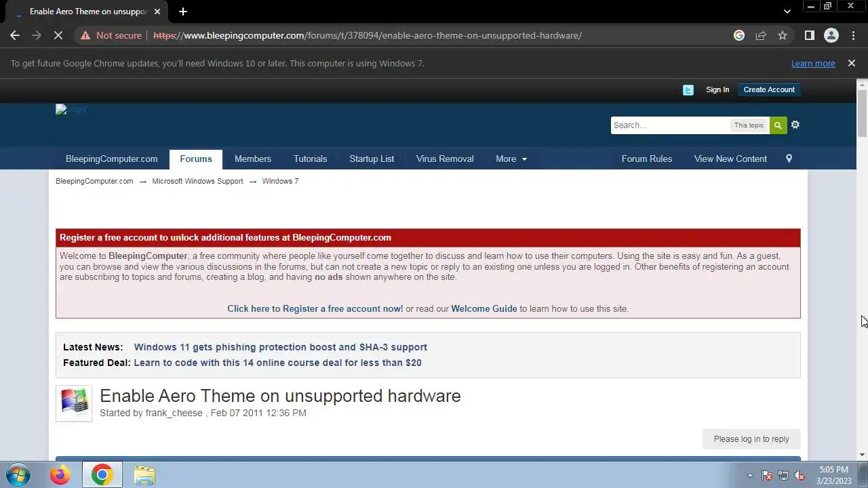
Task: Switch to Chrome in the taskbar
Action: click(x=102, y=475)
